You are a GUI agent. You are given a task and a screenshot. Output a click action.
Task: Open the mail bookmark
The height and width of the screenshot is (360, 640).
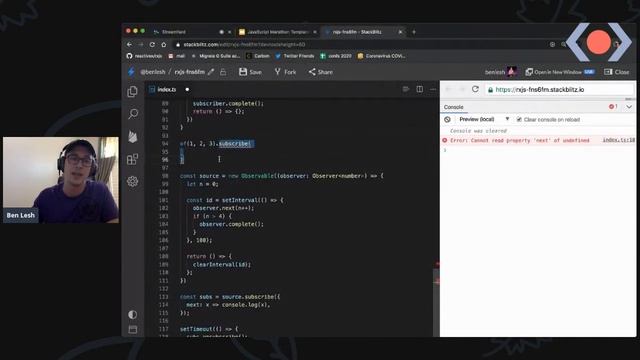pos(176,56)
